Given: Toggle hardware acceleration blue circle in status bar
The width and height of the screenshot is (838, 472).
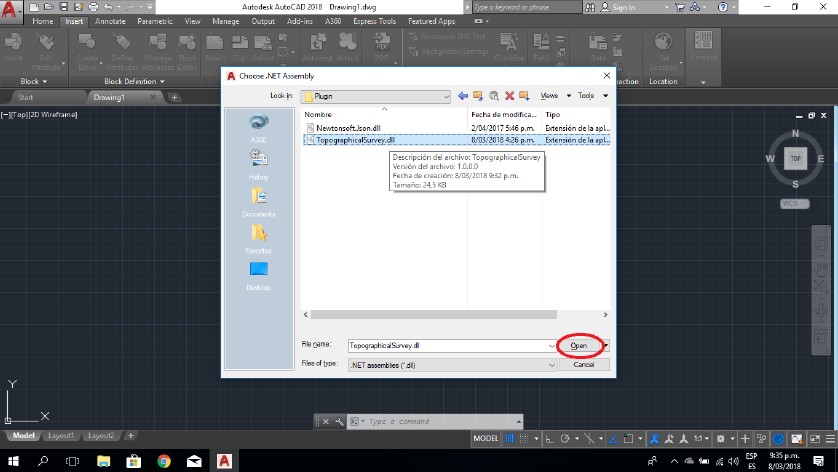Looking at the screenshot, I should tap(779, 439).
